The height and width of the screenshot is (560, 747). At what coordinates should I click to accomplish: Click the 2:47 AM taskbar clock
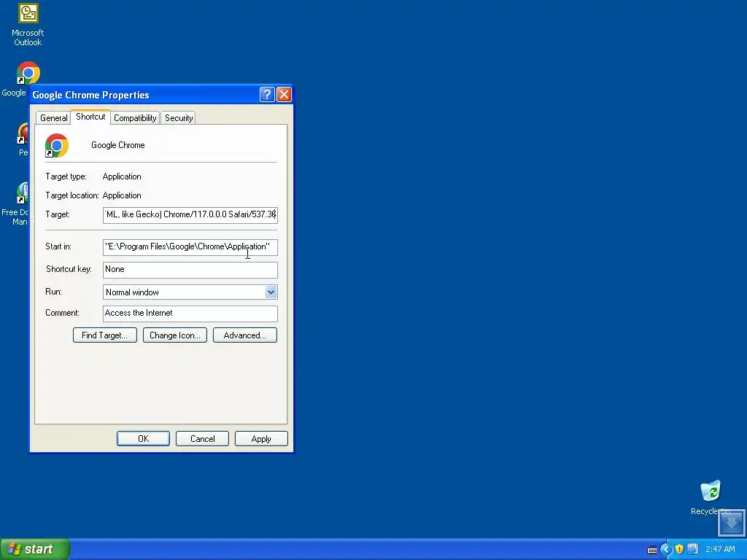tap(720, 550)
